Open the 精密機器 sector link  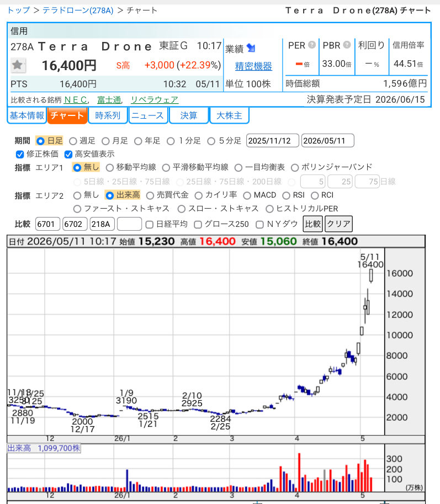point(253,66)
